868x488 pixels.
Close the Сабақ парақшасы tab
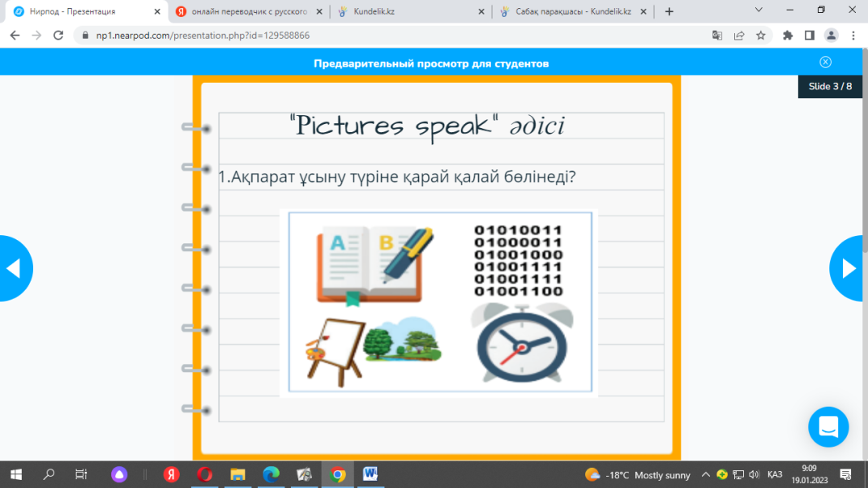tap(644, 11)
